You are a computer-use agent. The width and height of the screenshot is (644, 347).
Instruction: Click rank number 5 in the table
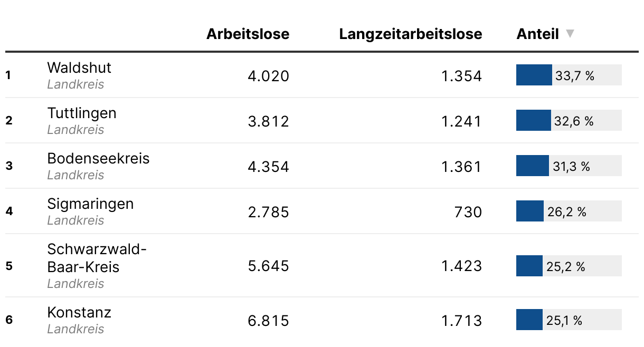[x=8, y=266]
